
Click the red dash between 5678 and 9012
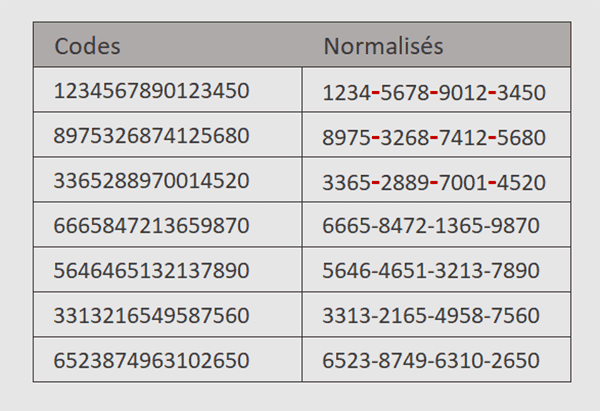point(433,94)
